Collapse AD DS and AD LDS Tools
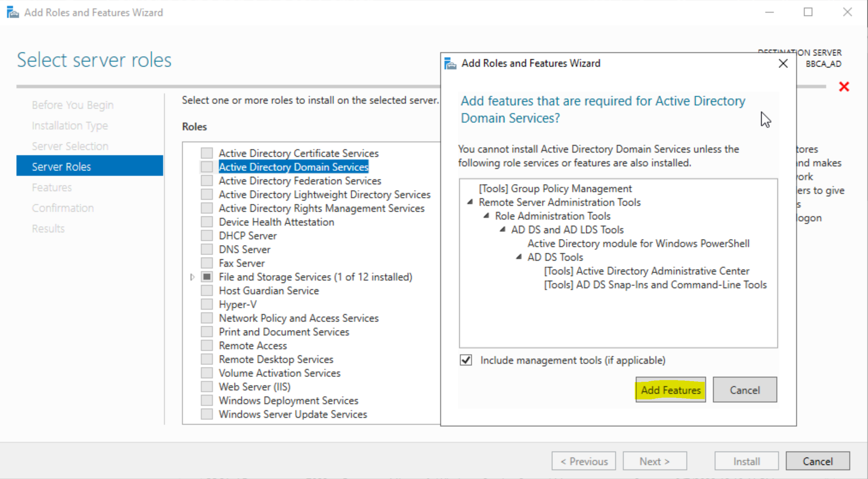The width and height of the screenshot is (868, 479). click(503, 229)
